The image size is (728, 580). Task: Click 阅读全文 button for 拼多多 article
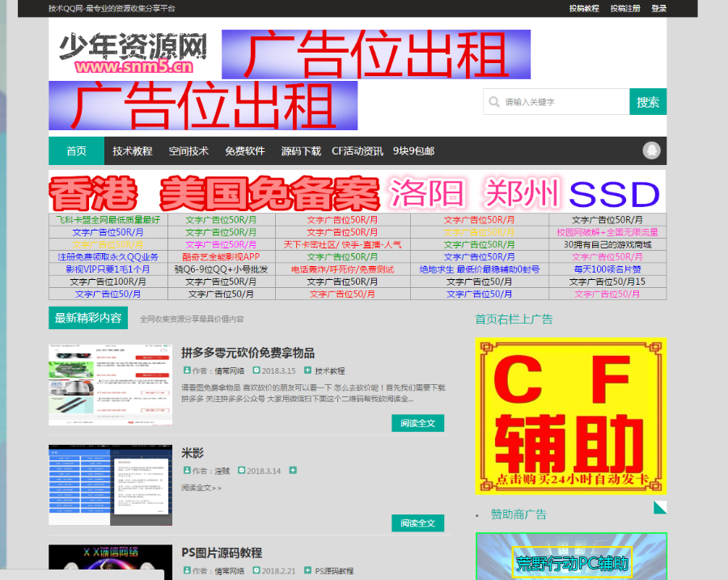coord(418,423)
